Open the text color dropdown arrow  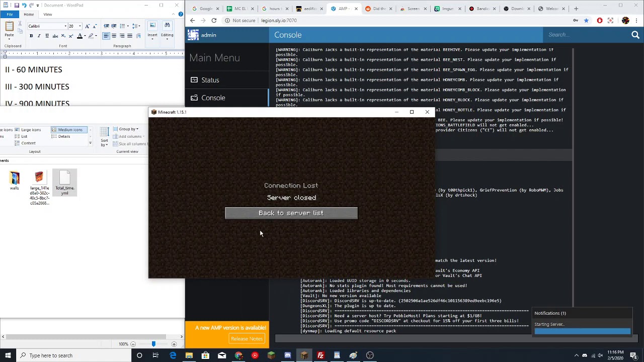pyautogui.click(x=84, y=36)
